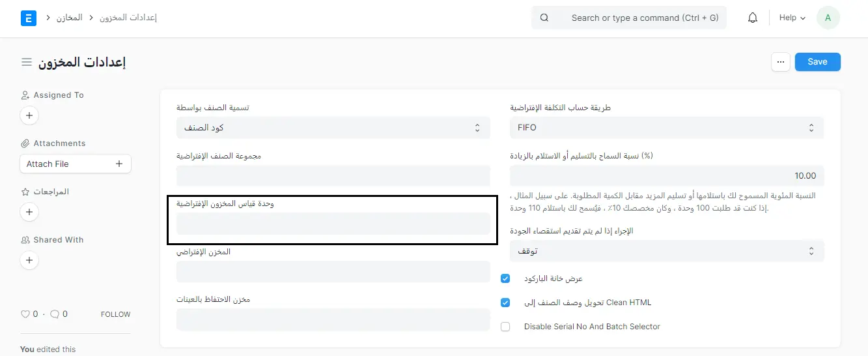Go to المخازن breadcrumb

pos(70,18)
